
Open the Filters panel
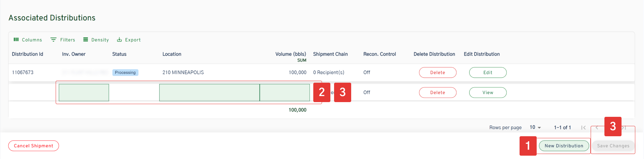click(x=63, y=40)
